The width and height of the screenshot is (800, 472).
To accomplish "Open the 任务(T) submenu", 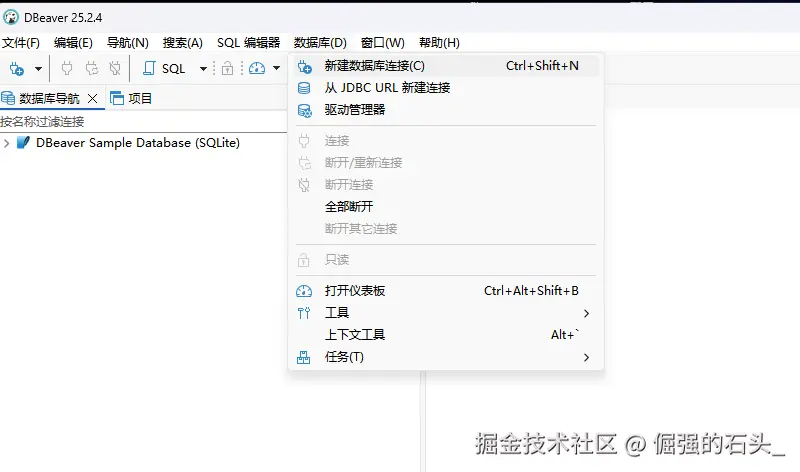I will [445, 357].
